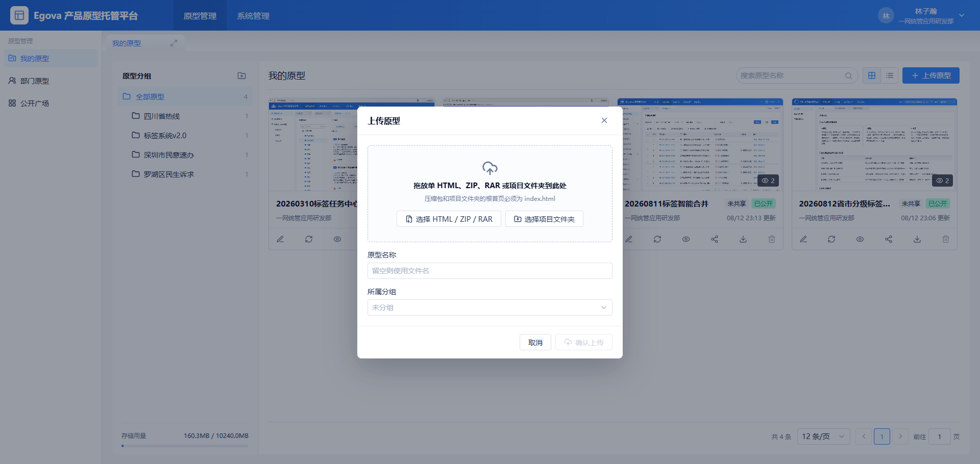Switch to the 我的原型 page tab
The height and width of the screenshot is (464, 980).
[x=127, y=43]
